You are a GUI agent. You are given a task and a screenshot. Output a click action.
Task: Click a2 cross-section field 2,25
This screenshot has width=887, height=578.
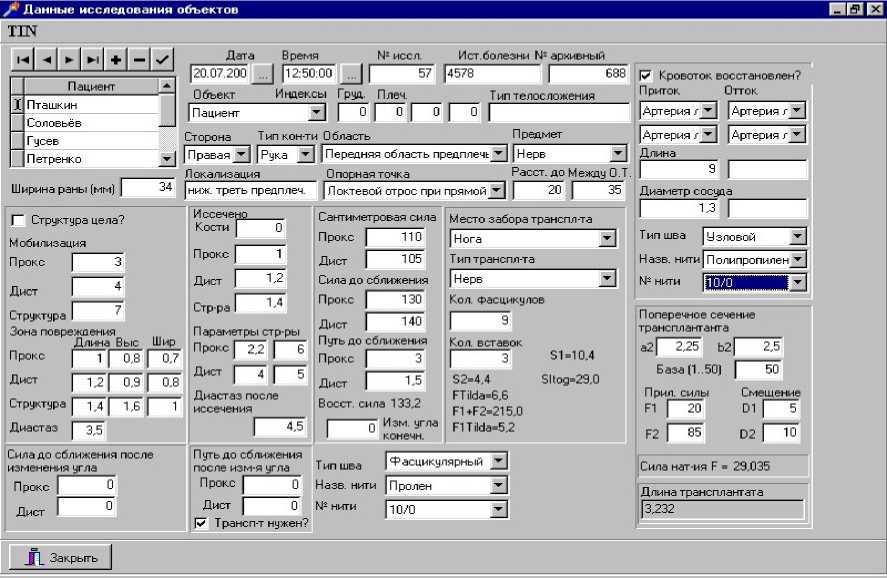679,346
